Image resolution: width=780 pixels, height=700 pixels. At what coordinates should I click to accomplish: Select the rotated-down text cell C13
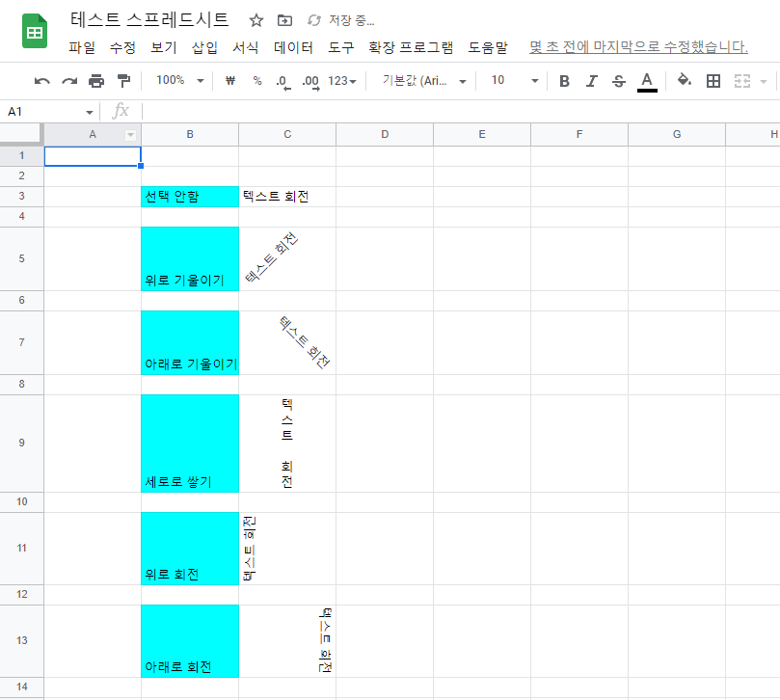[287, 641]
